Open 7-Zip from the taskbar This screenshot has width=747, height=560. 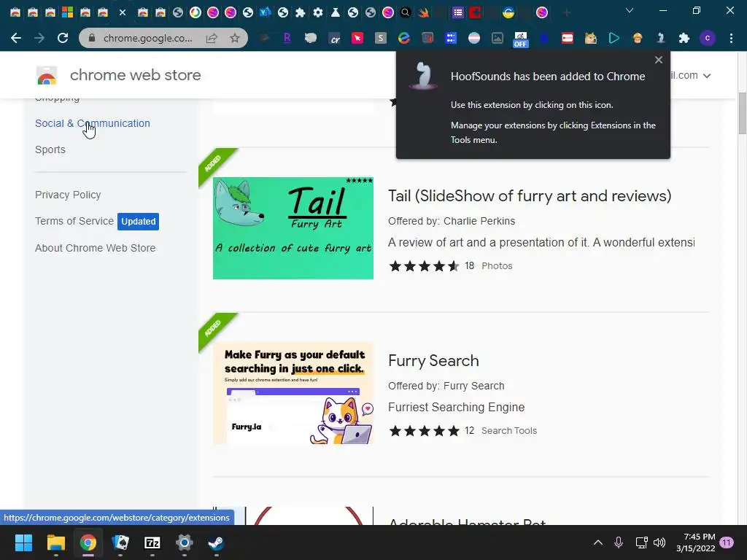[152, 542]
